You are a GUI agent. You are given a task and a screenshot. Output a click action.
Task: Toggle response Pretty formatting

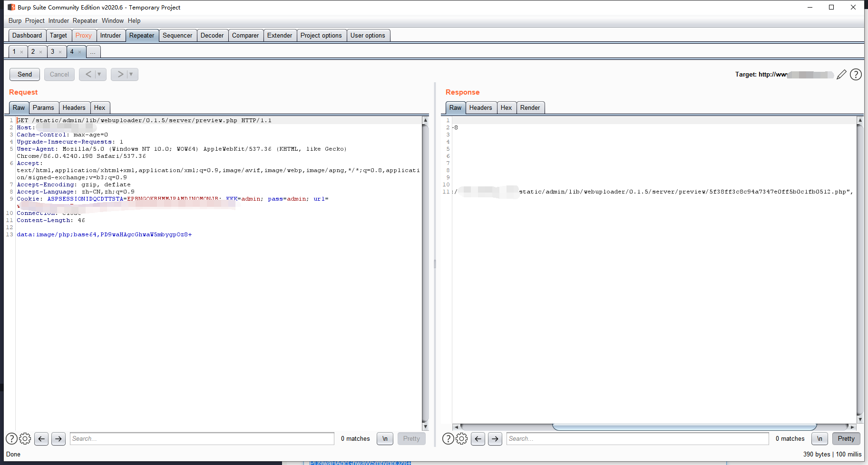click(x=846, y=439)
